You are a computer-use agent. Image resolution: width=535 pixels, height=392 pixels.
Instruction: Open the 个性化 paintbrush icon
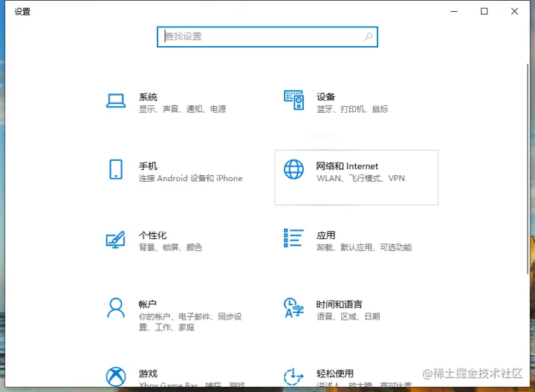click(x=116, y=240)
